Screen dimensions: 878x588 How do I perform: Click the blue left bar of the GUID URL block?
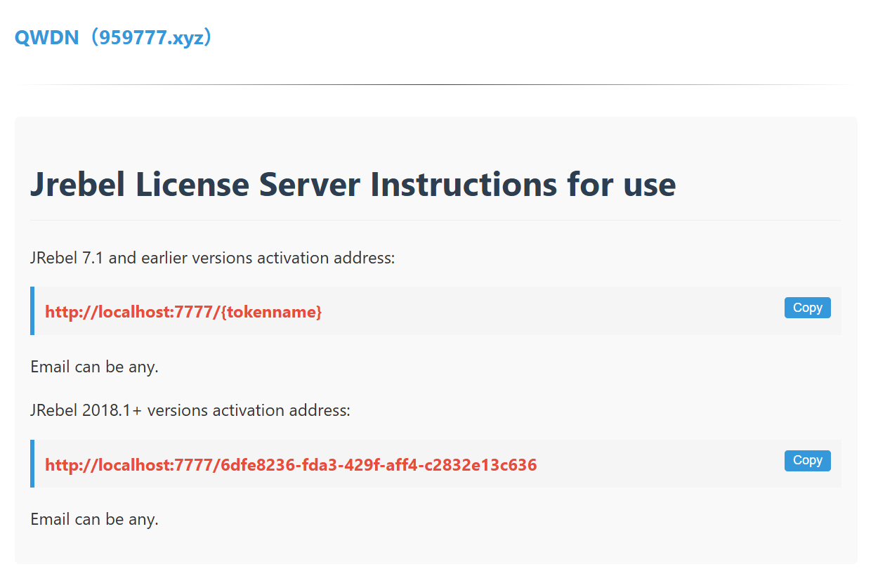coord(32,464)
